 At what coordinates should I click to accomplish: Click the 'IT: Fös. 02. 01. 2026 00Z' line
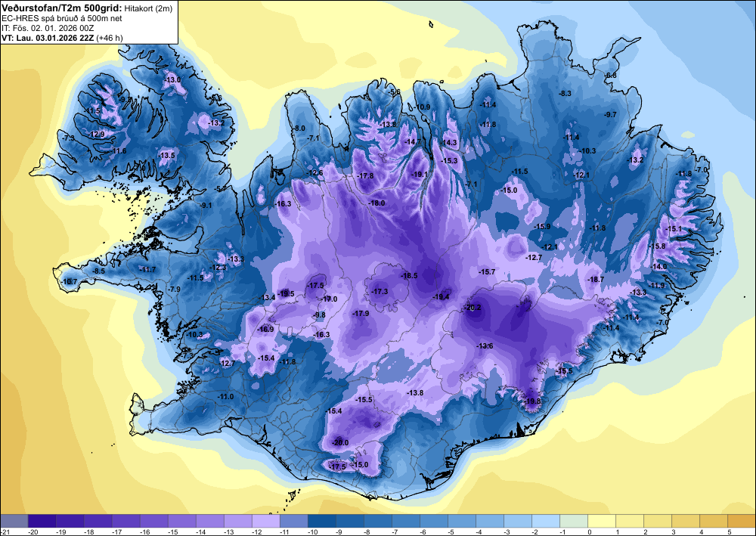(x=48, y=28)
